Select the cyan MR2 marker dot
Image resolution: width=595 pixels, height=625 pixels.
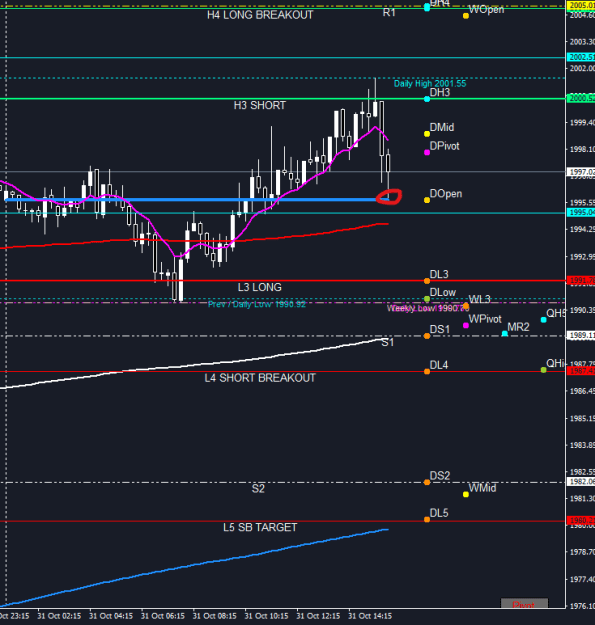(x=505, y=333)
